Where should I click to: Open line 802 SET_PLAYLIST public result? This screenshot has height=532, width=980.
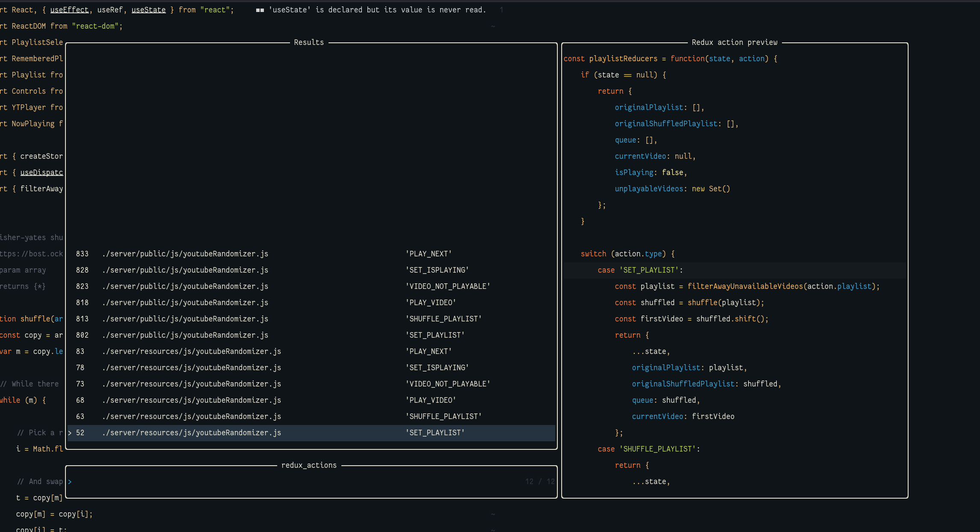point(185,335)
